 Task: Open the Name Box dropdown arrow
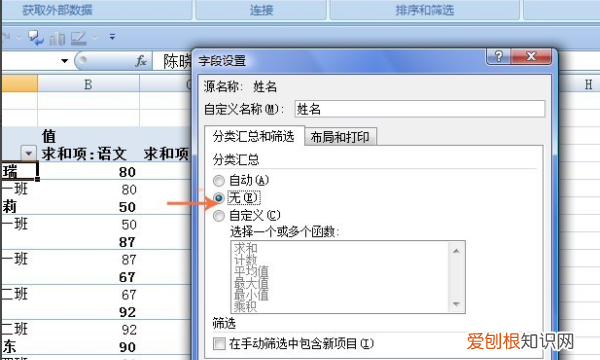pyautogui.click(x=64, y=61)
